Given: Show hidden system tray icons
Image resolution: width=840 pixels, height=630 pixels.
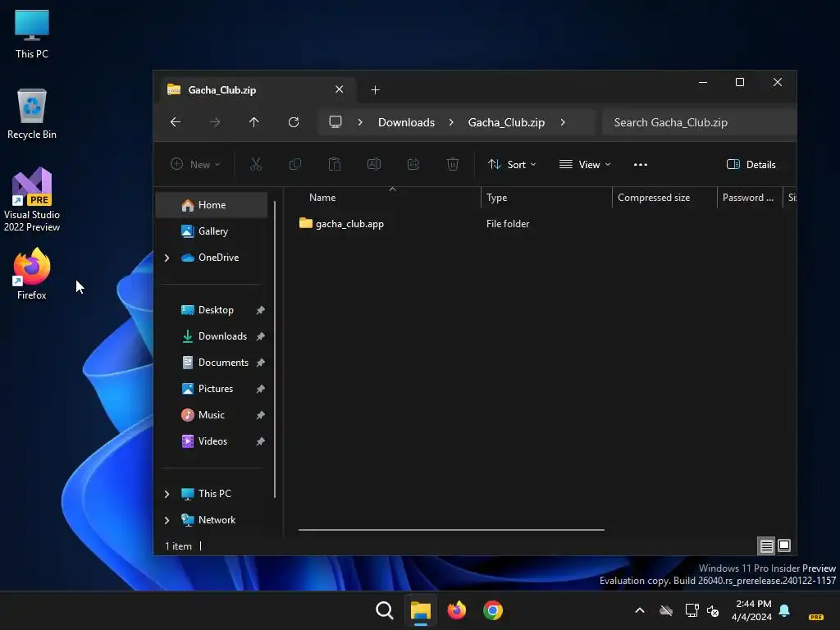Looking at the screenshot, I should (640, 610).
